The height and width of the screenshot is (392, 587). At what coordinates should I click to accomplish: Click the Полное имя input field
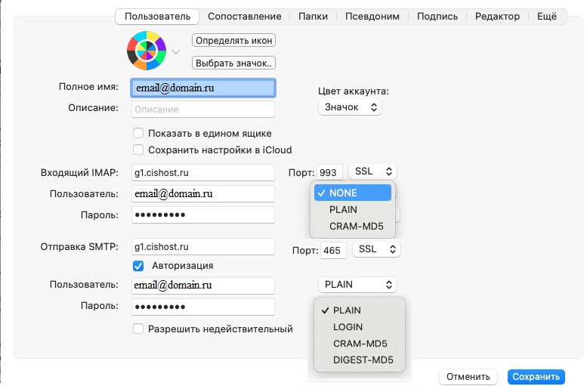click(202, 88)
